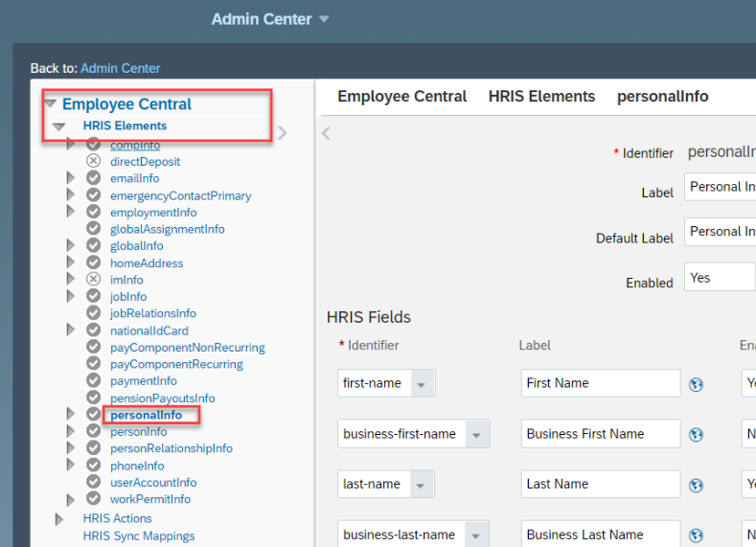
Task: Click the check icon beside personInfo
Action: [x=94, y=431]
